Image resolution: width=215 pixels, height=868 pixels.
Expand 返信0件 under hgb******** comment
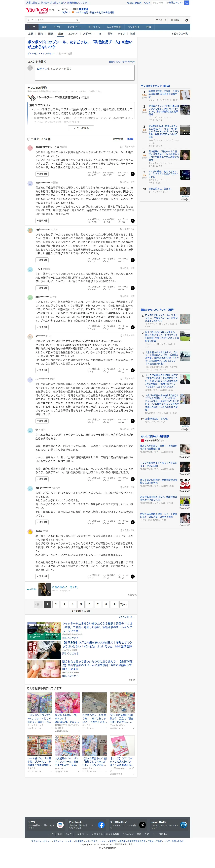tap(42, 260)
